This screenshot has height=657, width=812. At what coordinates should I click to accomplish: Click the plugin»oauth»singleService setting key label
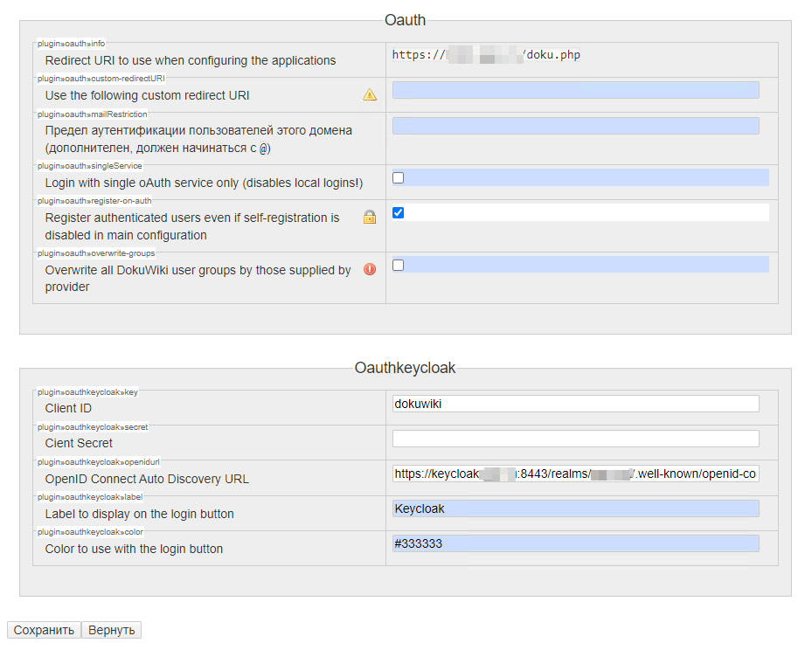(x=89, y=166)
